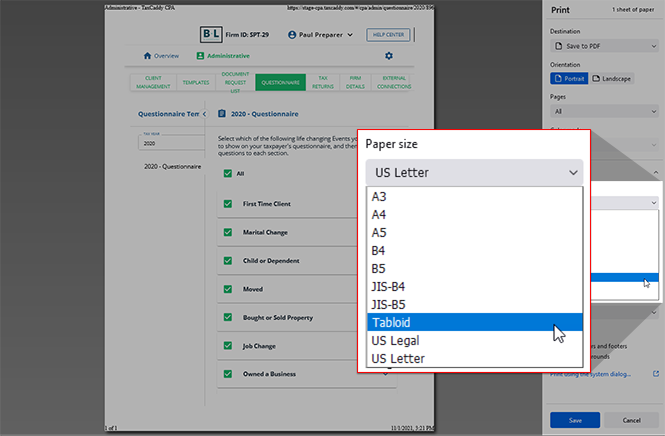This screenshot has height=436, width=665.
Task: Click the clipboard icon beside 2020 - Questionnaire
Action: [x=222, y=114]
